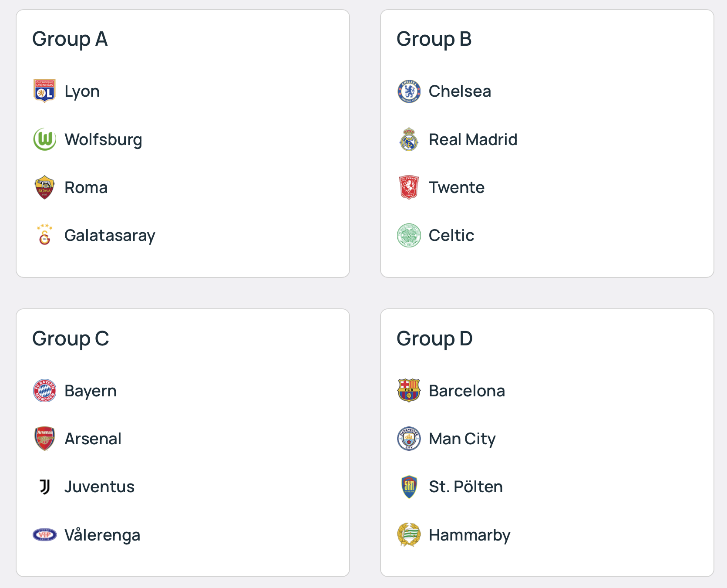Click the Vålerenga oval badge
Viewport: 727px width, 588px height.
click(44, 534)
